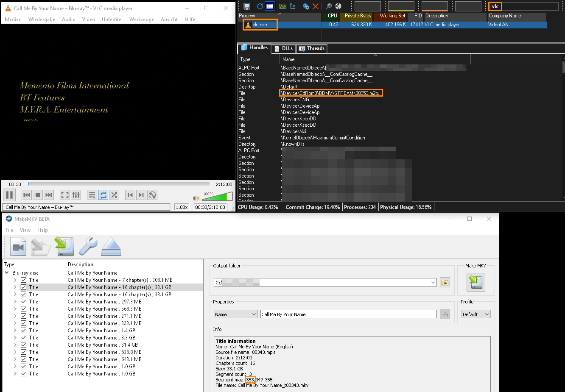565x392 pixels.
Task: Open VLC Hilfe menu
Action: 190,19
